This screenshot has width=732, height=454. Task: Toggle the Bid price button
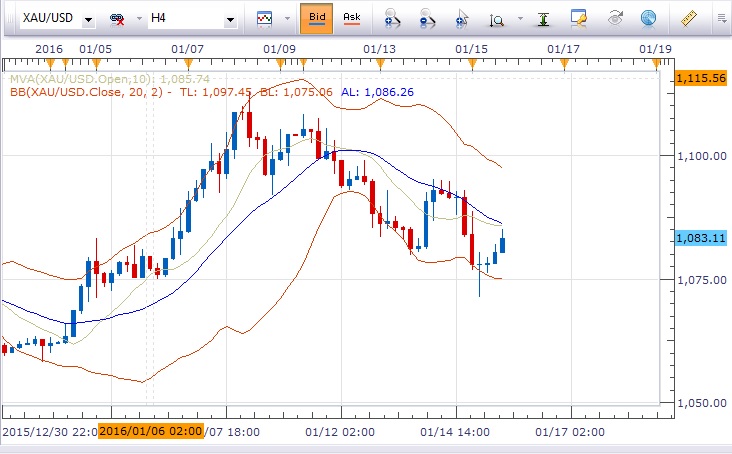(317, 19)
